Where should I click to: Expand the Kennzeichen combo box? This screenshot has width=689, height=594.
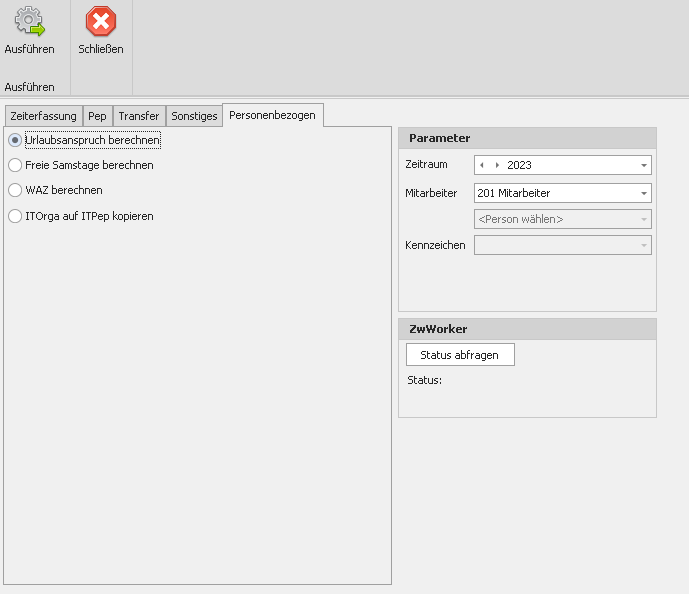643,245
